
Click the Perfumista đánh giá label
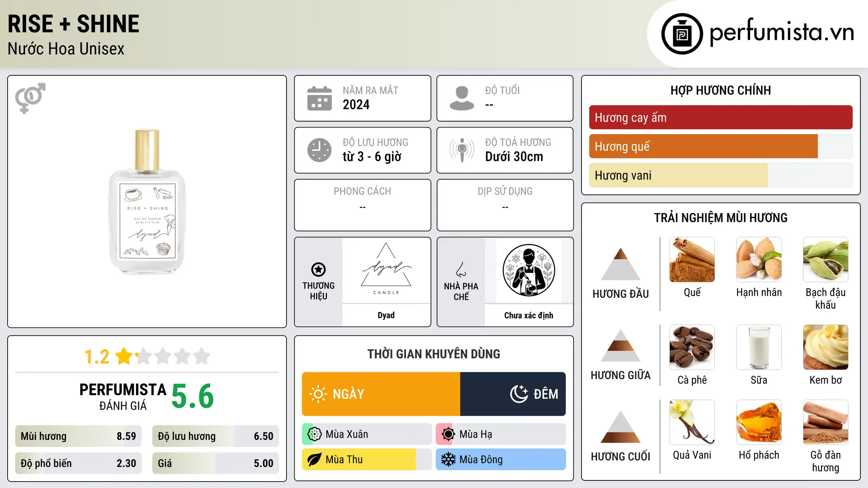pos(123,397)
